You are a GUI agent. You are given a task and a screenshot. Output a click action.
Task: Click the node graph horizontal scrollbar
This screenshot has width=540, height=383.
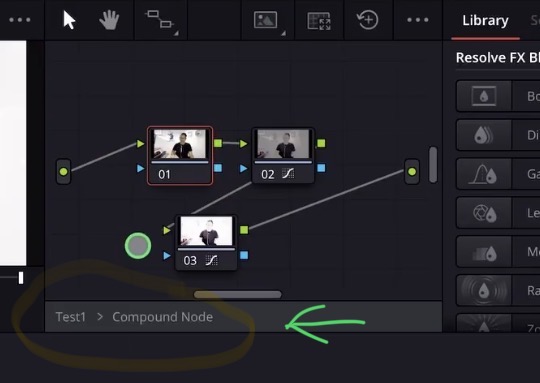click(x=238, y=294)
